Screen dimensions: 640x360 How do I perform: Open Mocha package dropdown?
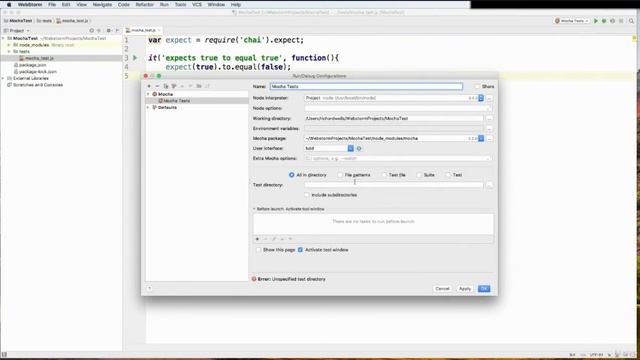(481, 138)
